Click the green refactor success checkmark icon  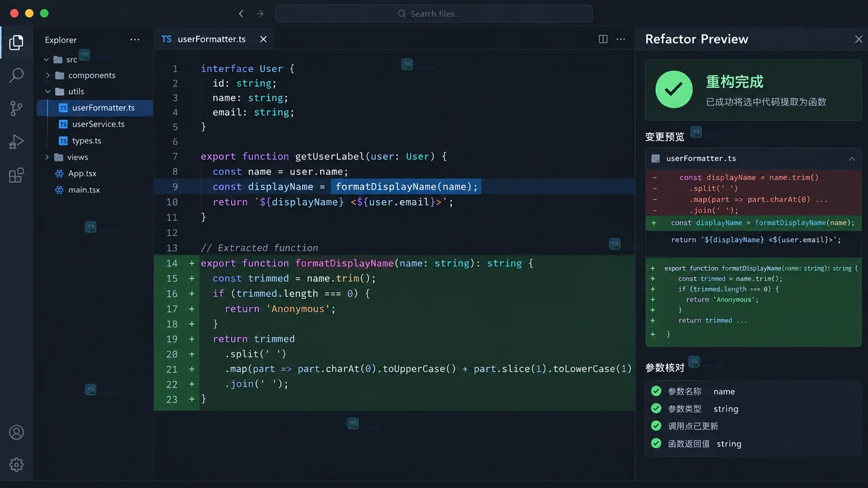[x=673, y=89]
